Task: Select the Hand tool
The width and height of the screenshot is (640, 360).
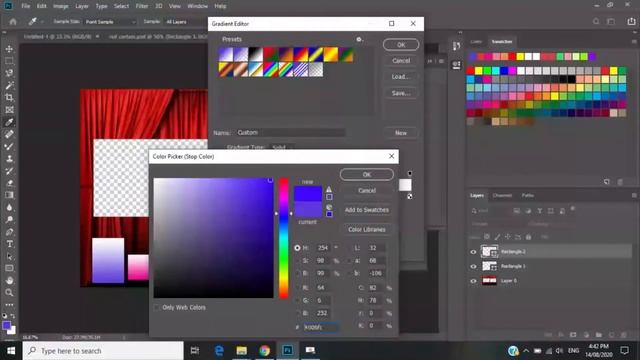Action: (9, 280)
